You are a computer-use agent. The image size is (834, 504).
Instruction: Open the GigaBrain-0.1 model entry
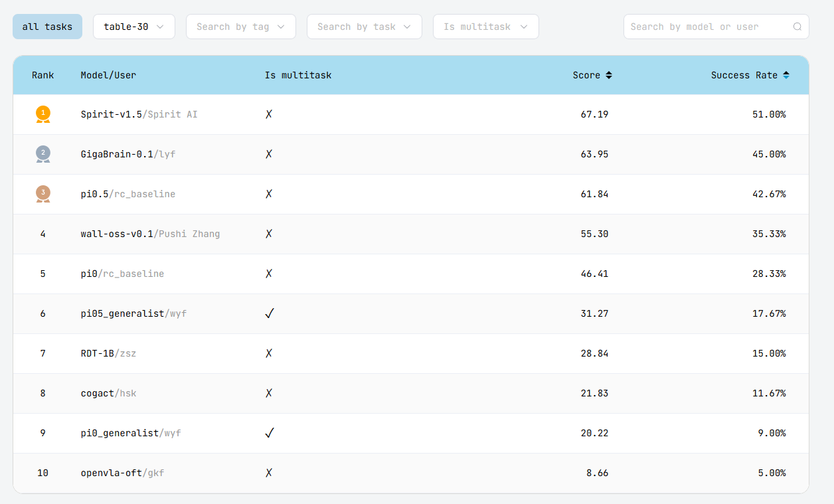[117, 154]
